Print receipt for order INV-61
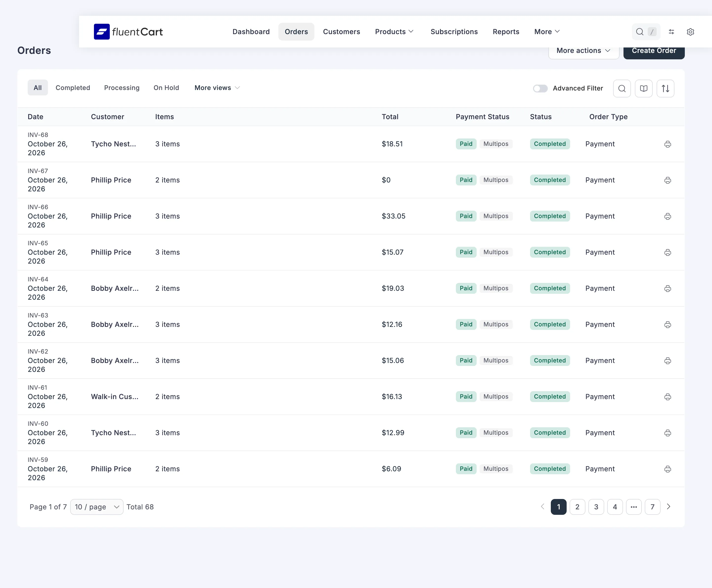The width and height of the screenshot is (712, 588). coord(667,397)
